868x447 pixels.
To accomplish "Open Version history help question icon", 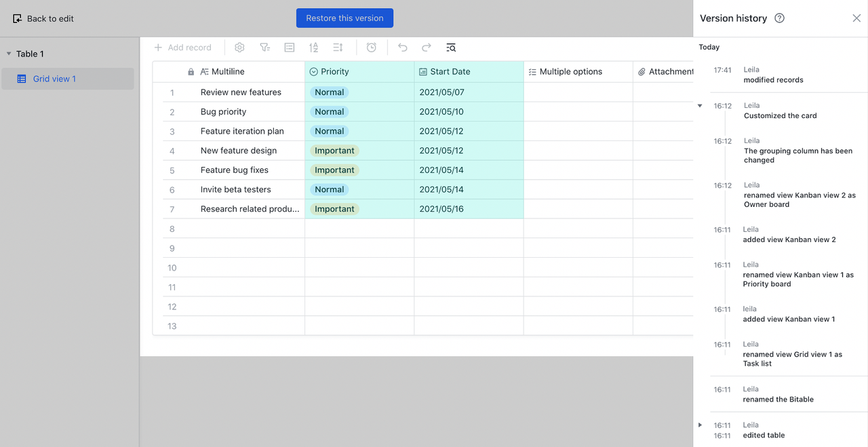I will [x=779, y=18].
